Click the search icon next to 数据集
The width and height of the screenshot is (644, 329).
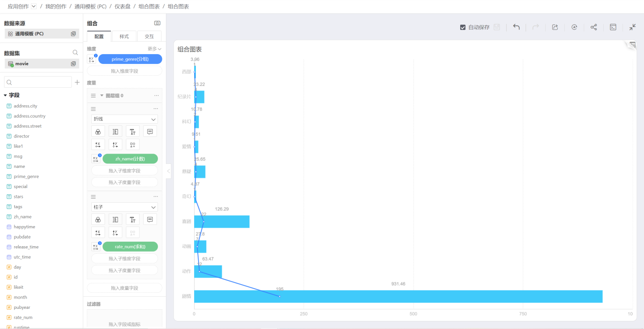(x=75, y=53)
